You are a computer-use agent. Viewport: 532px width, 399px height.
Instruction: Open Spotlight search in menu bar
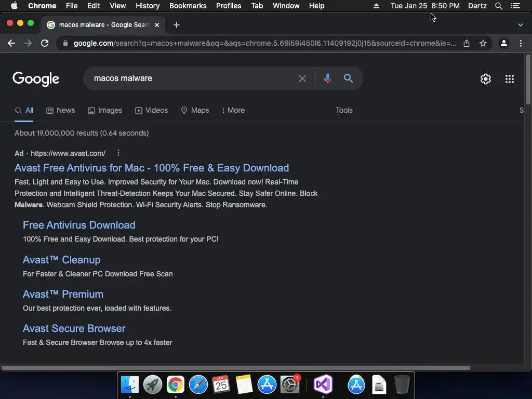(498, 6)
